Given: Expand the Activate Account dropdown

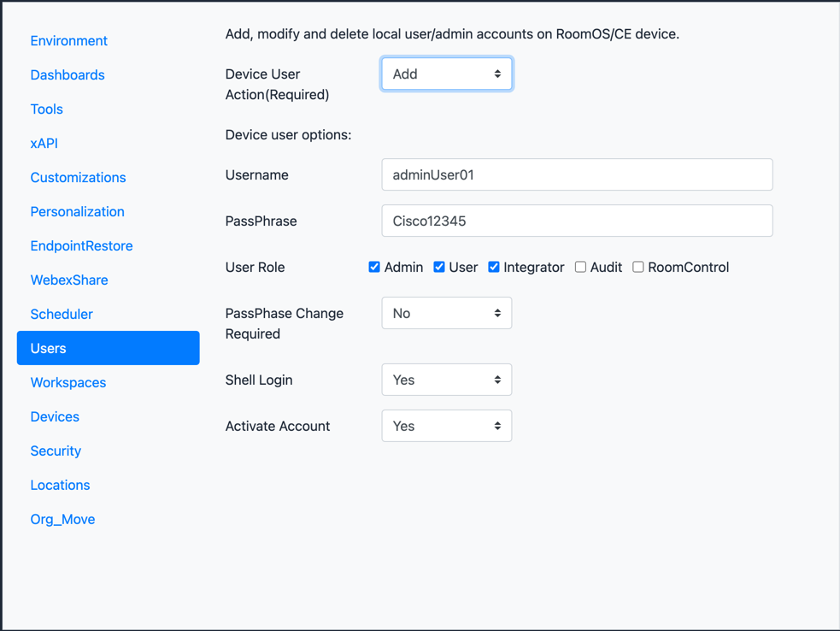Looking at the screenshot, I should 446,427.
